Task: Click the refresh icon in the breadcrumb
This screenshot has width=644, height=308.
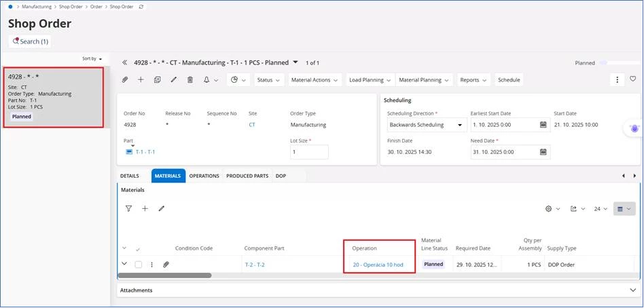Action: (141, 7)
